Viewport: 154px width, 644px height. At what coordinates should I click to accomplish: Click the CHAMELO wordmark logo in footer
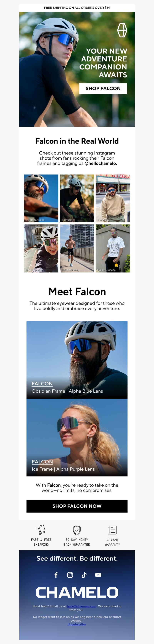pyautogui.click(x=77, y=593)
